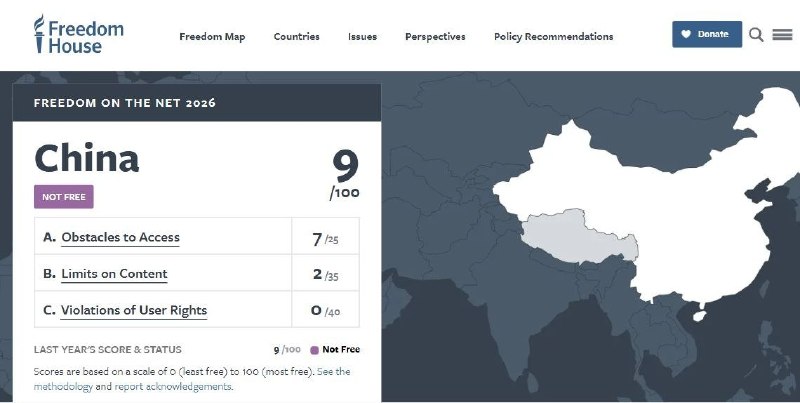Open the Perspectives menu item
The width and height of the screenshot is (800, 403).
click(435, 37)
